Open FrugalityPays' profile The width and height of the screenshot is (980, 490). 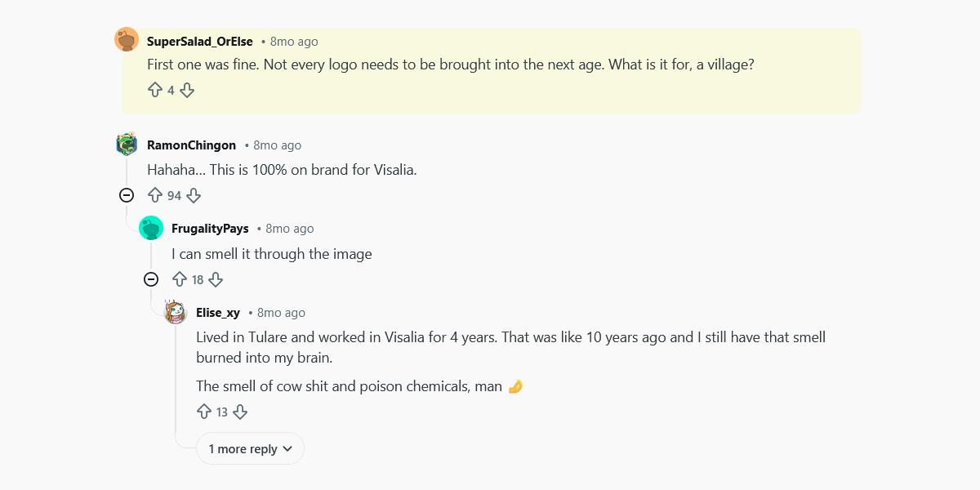tap(210, 228)
